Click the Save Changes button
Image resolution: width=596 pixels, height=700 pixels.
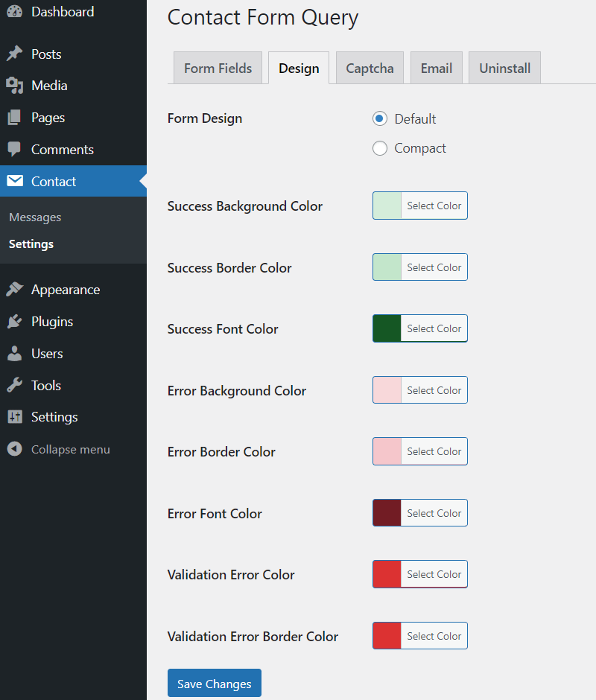coord(215,683)
